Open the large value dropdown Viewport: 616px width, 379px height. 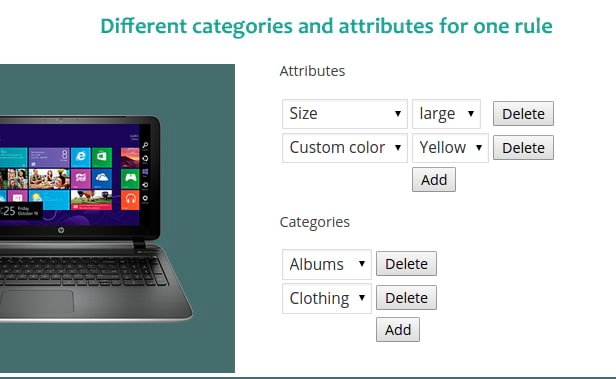point(446,114)
